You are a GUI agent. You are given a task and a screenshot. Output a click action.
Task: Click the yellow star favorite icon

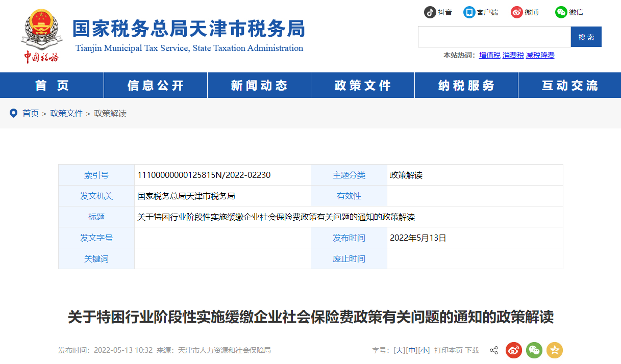click(x=554, y=350)
